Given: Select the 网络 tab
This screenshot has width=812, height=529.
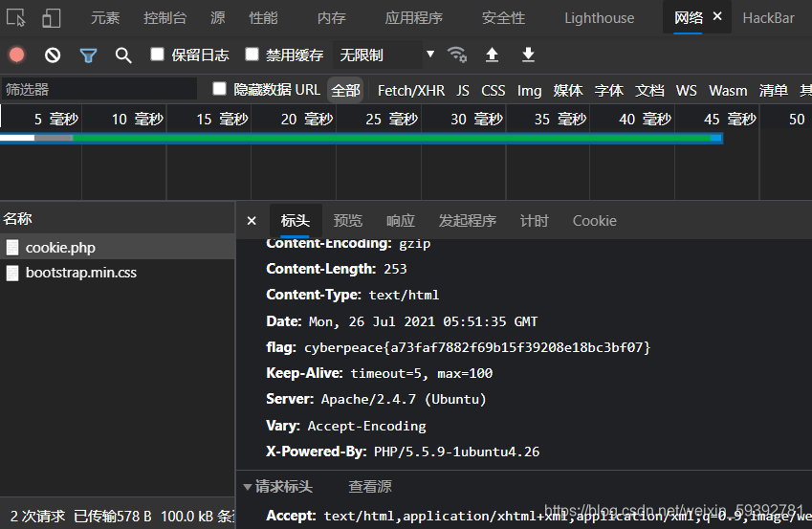Looking at the screenshot, I should coord(689,18).
